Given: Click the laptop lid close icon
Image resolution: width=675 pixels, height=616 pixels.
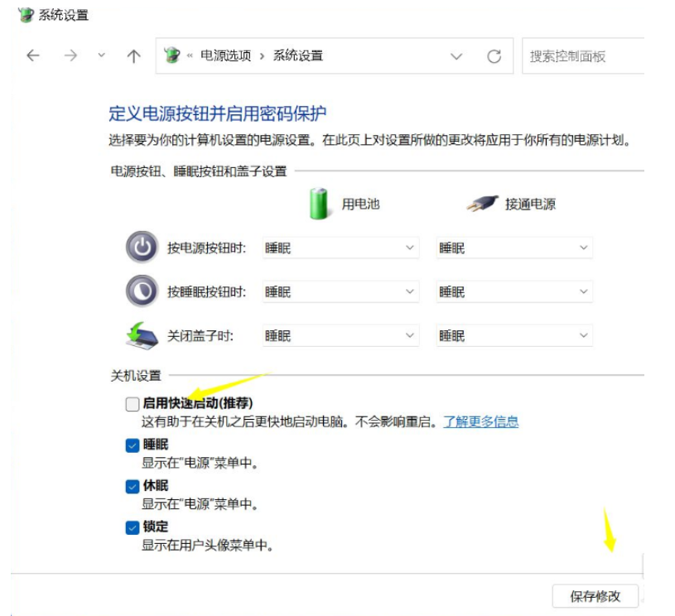Looking at the screenshot, I should pos(142,336).
